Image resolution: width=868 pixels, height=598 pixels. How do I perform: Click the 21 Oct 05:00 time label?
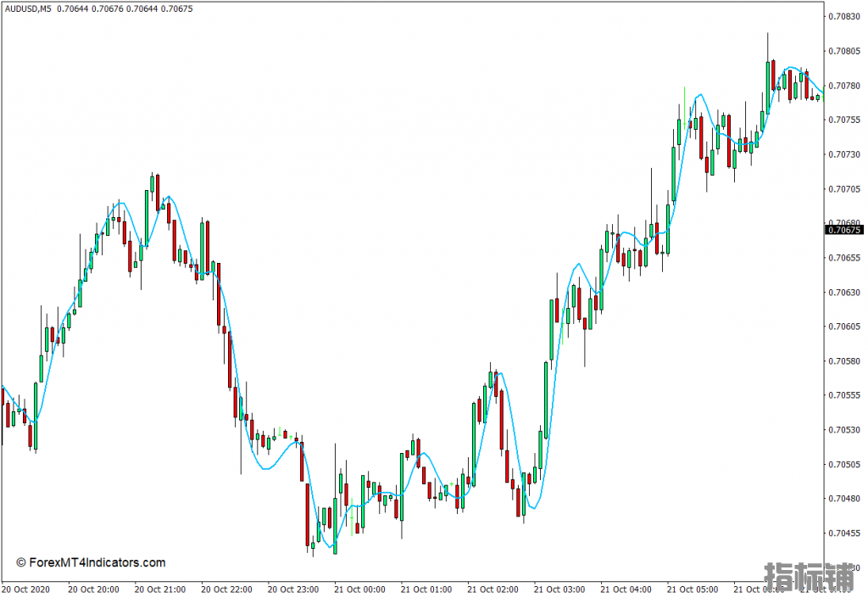[693, 590]
